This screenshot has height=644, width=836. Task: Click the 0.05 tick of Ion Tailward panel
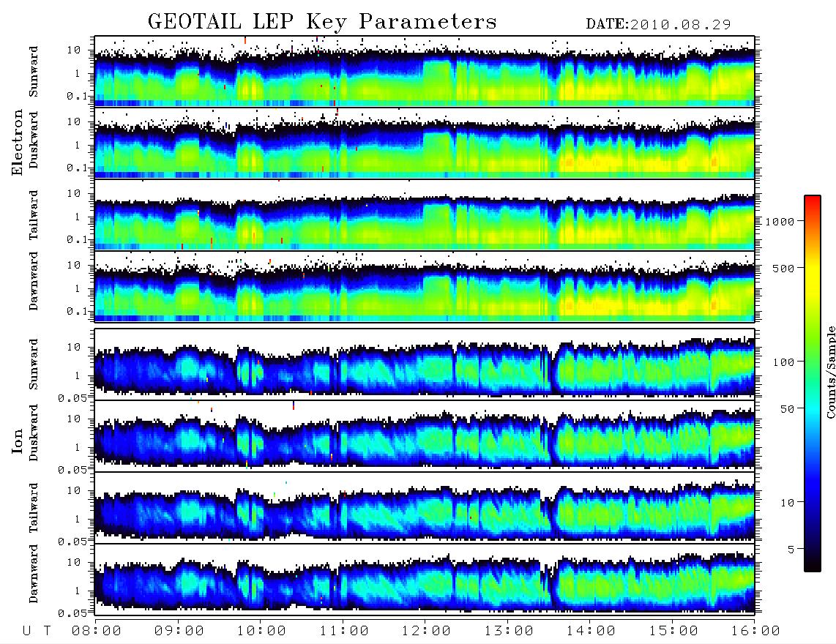tap(72, 541)
